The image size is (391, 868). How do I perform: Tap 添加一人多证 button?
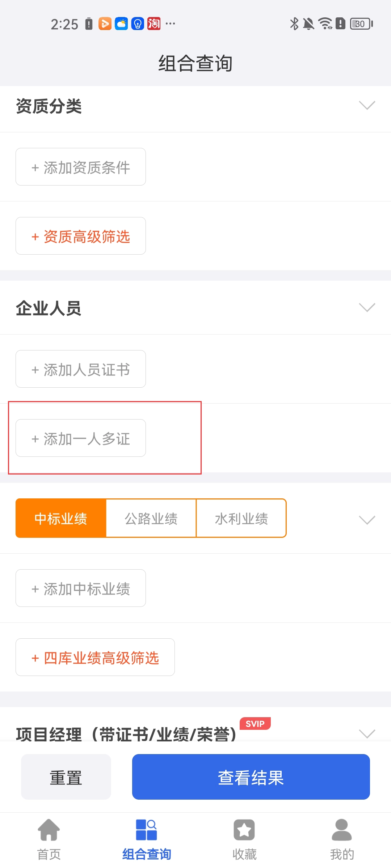tap(81, 438)
